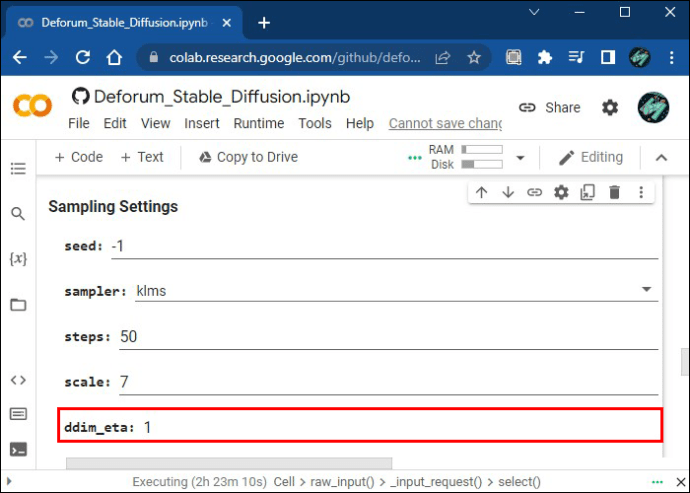The width and height of the screenshot is (690, 493).
Task: Go back in browser
Action: [x=19, y=57]
